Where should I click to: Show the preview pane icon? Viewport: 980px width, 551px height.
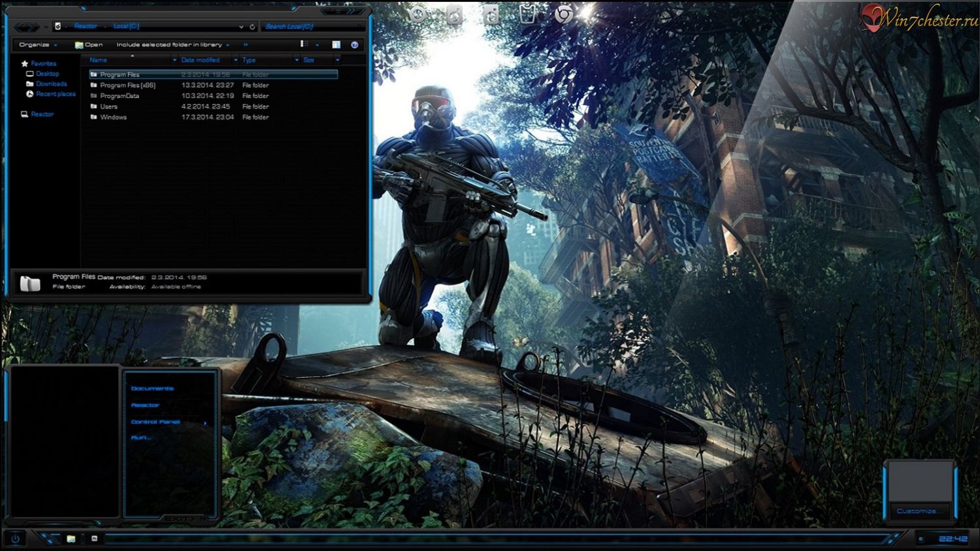(336, 44)
